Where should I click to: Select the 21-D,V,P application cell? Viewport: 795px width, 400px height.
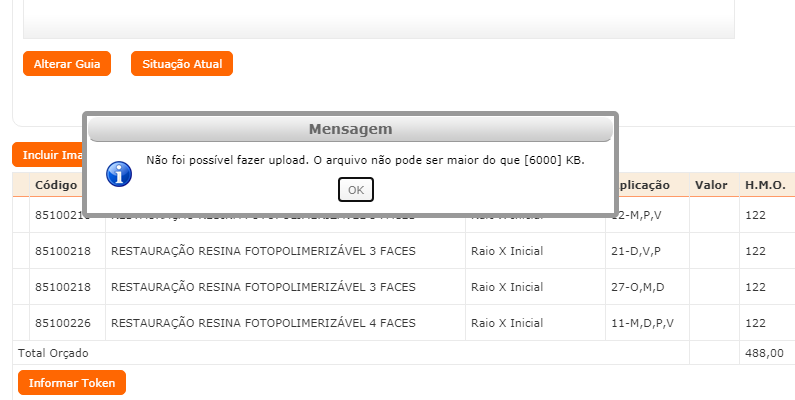(637, 251)
